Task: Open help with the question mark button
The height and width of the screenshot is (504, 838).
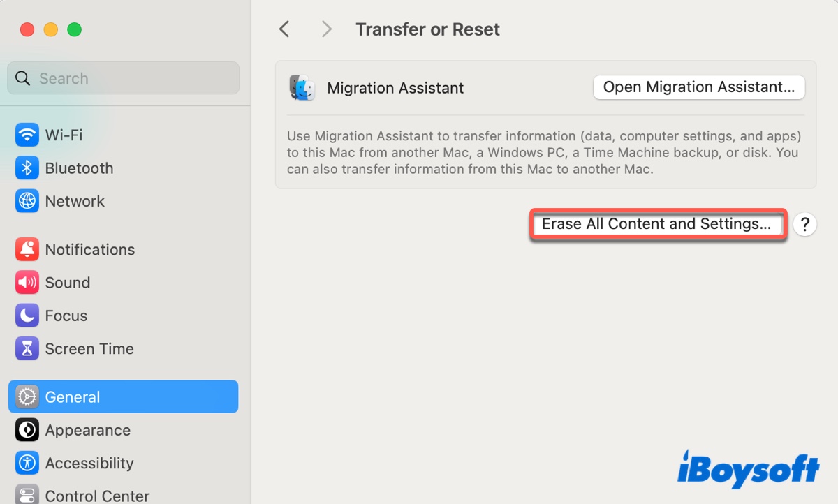Action: [805, 224]
